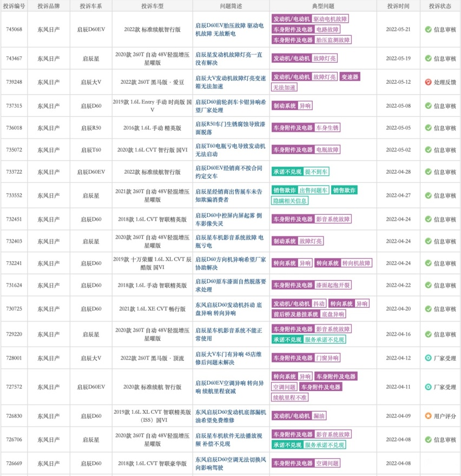Open '东风启辰D60空调无法切换风向影响驾驶' link
The image size is (461, 476).
click(x=231, y=463)
